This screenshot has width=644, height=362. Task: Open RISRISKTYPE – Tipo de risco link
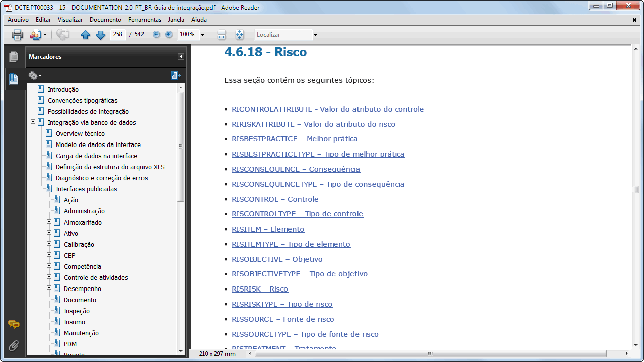point(282,304)
